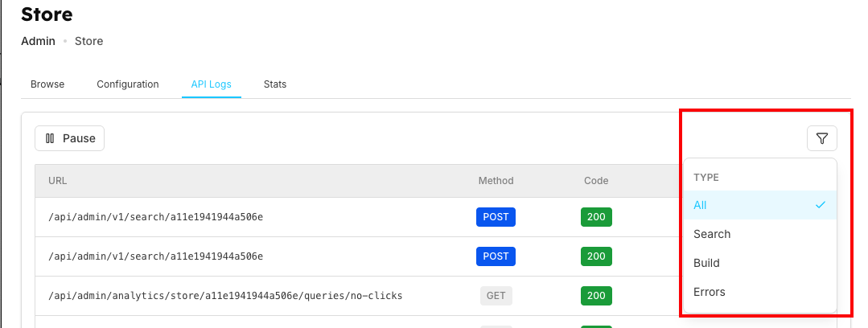This screenshot has height=328, width=868.
Task: Open the Configuration tab
Action: pos(128,84)
